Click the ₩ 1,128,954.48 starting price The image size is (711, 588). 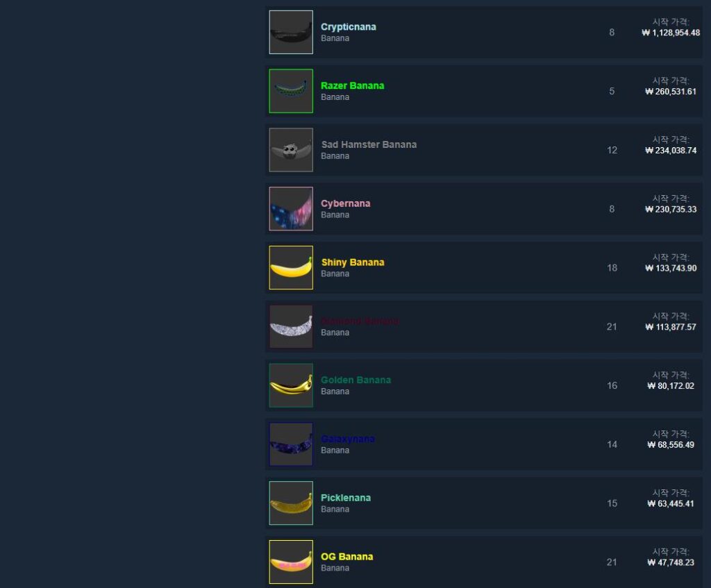[671, 33]
